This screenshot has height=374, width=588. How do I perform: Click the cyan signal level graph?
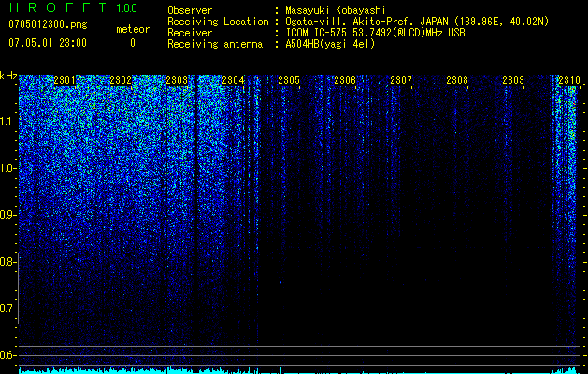pyautogui.click(x=297, y=370)
